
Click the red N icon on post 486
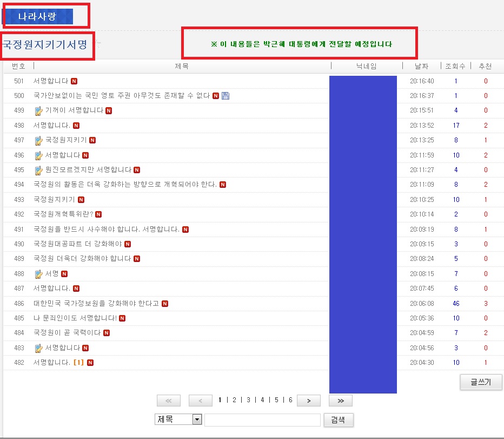coord(165,304)
